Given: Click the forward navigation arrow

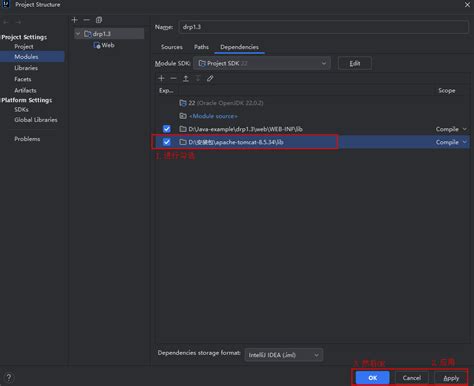Looking at the screenshot, I should pyautogui.click(x=18, y=22).
